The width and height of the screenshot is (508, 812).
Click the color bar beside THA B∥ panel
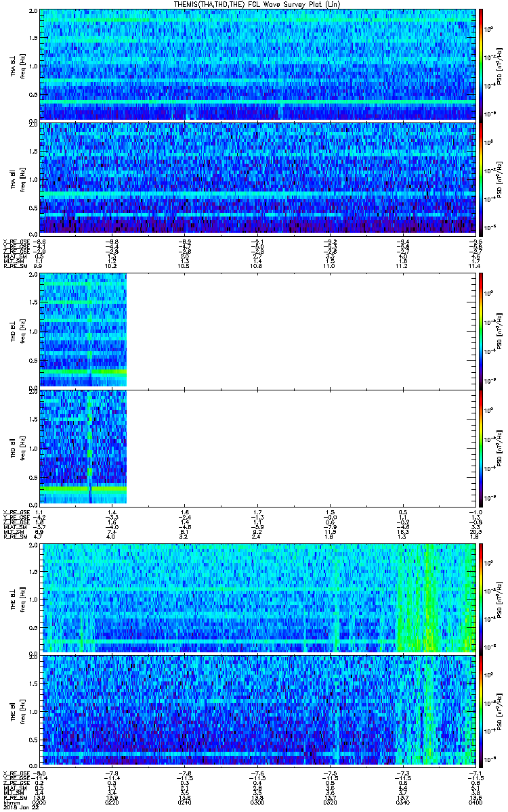pyautogui.click(x=481, y=178)
